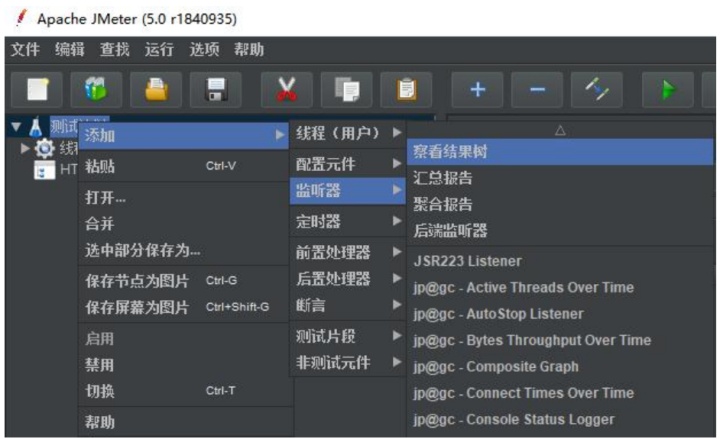The width and height of the screenshot is (720, 439).
Task: Choose 切换 from the context menu
Action: [x=184, y=391]
